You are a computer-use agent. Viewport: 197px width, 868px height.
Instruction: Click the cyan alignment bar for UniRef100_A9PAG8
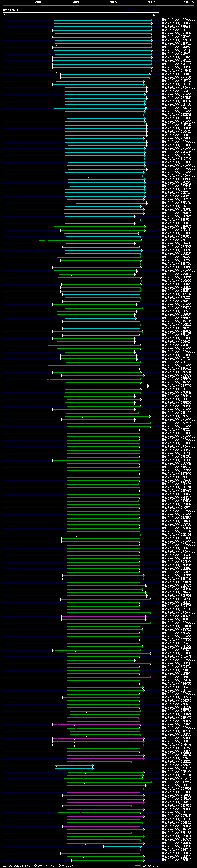coord(103,23)
